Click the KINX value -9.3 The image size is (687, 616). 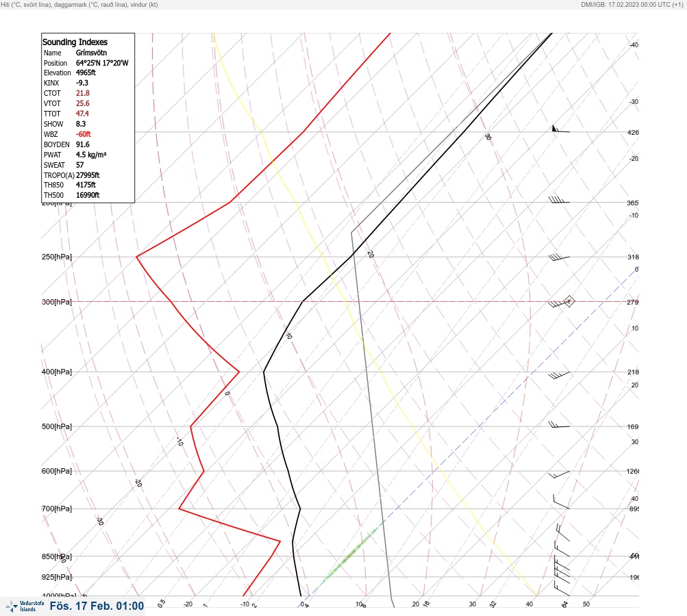(x=82, y=83)
